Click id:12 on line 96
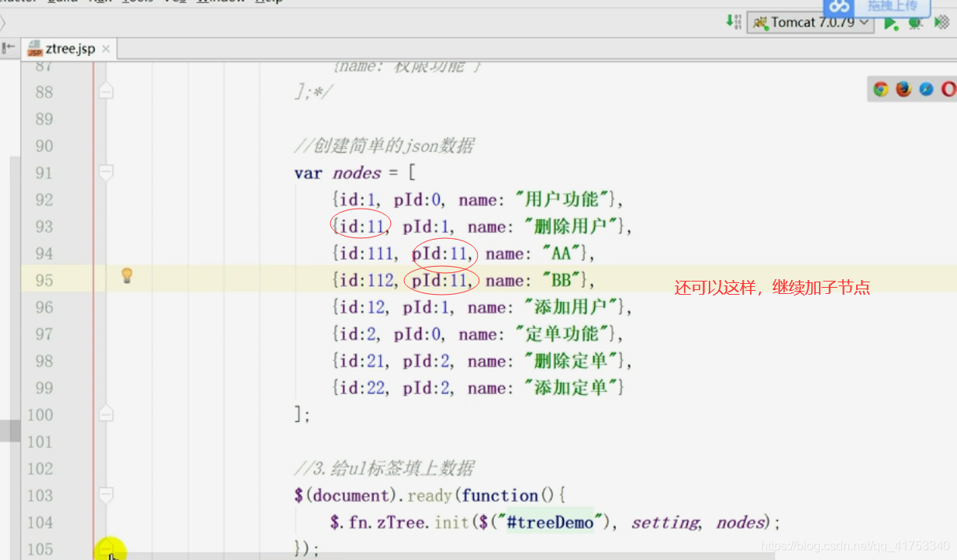 coord(361,307)
